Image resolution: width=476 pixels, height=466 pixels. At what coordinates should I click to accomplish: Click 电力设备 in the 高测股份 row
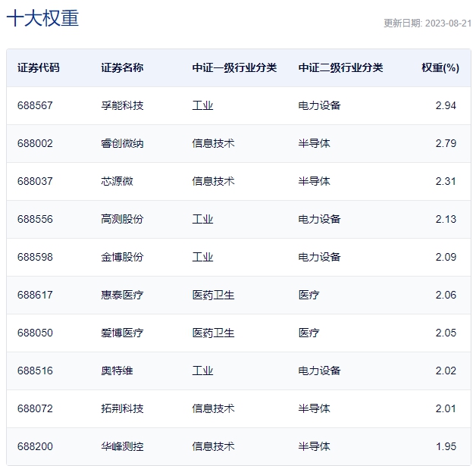pyautogui.click(x=319, y=219)
